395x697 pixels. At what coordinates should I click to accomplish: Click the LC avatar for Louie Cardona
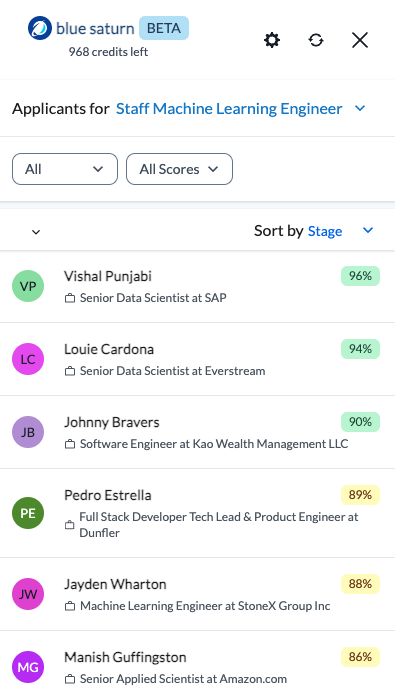point(28,359)
